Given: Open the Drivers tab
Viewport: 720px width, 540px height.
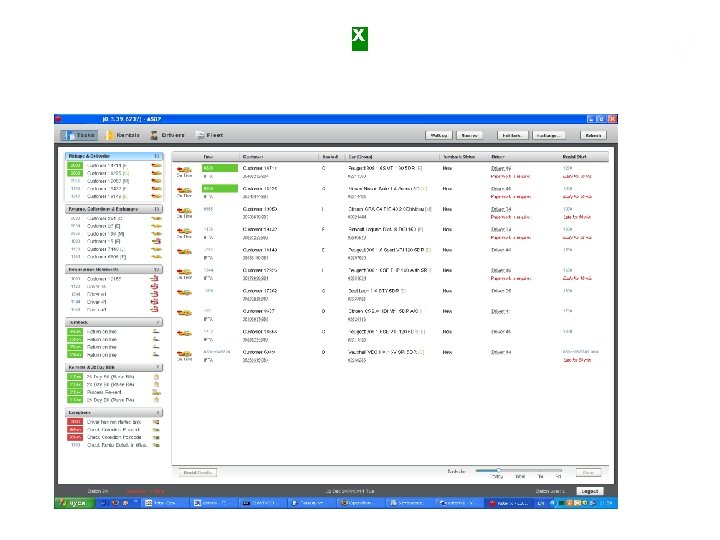Looking at the screenshot, I should tap(168, 135).
